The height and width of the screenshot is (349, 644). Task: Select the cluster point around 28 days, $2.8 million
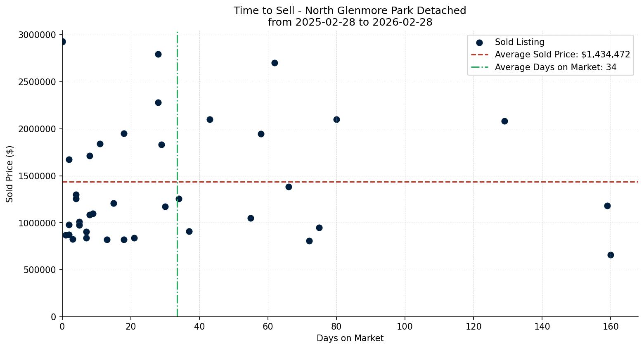158,54
